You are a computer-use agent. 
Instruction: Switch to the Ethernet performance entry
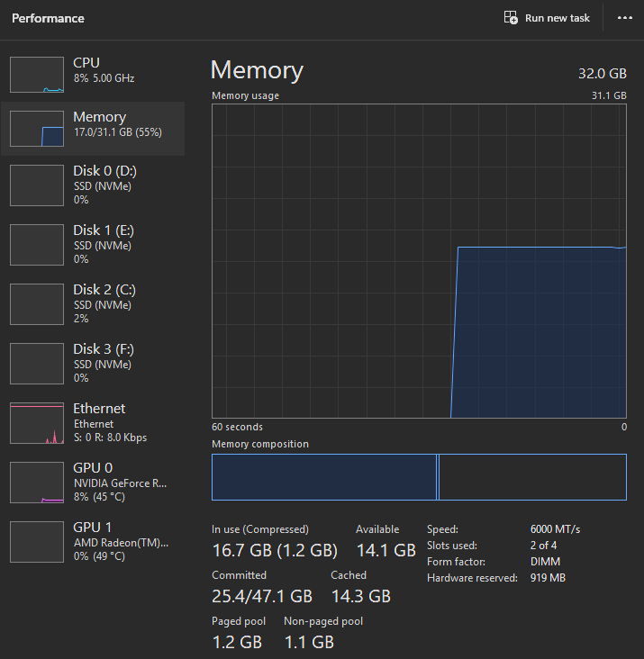[x=93, y=422]
